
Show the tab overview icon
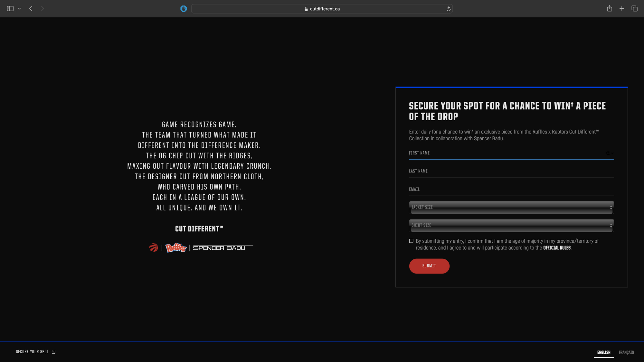[x=634, y=9]
